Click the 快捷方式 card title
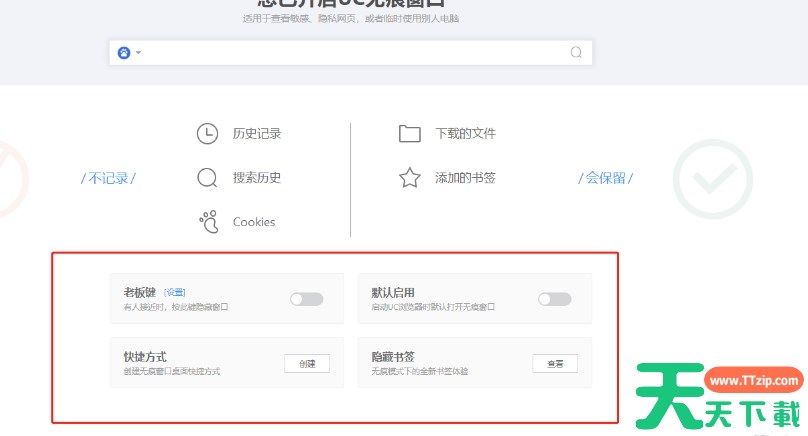 [x=145, y=357]
